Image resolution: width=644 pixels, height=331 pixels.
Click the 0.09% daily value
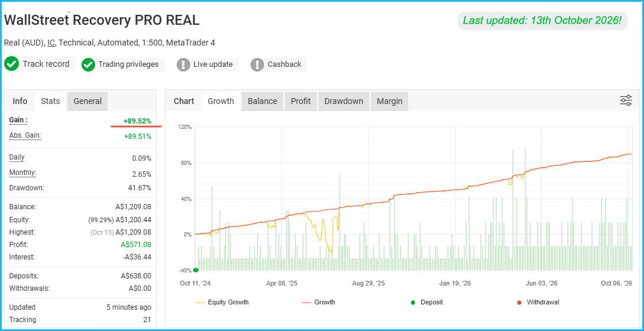[142, 158]
